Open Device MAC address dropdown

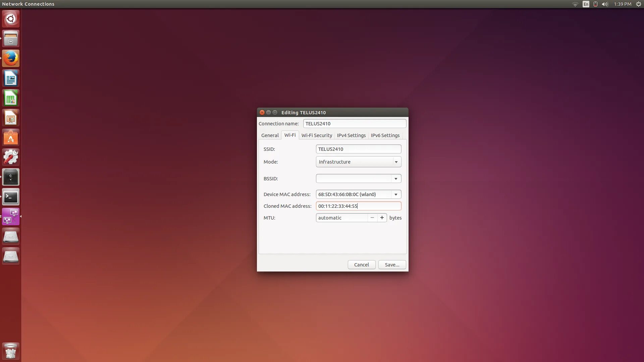(396, 194)
